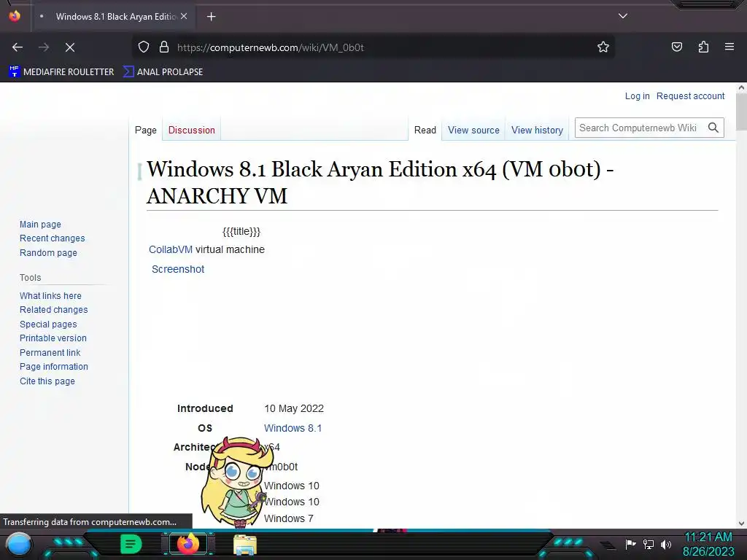Open the Discussion tab
The image size is (747, 560).
click(x=192, y=130)
